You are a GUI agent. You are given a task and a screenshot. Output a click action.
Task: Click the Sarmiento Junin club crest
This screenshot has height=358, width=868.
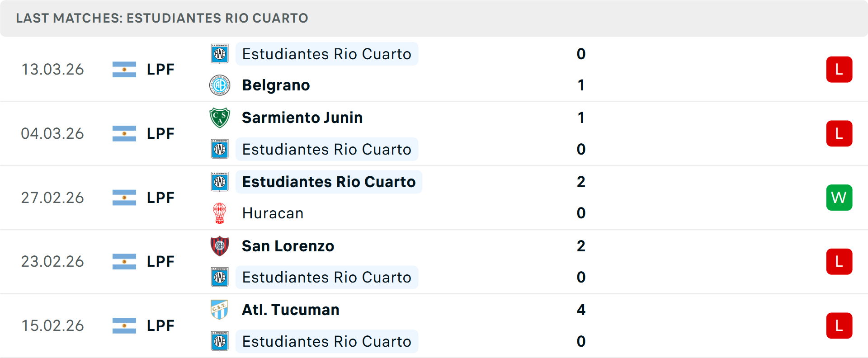coord(220,118)
